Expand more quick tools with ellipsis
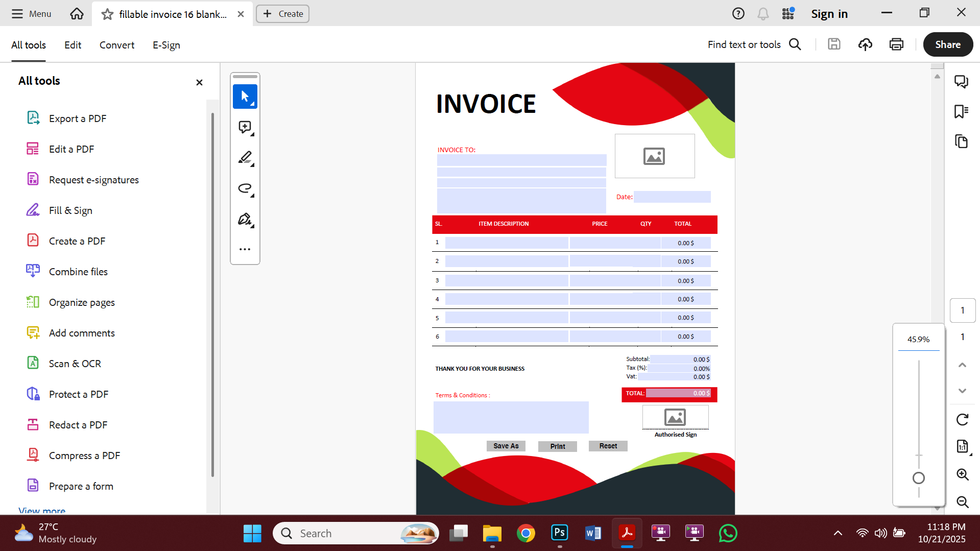The height and width of the screenshot is (551, 980). [245, 249]
